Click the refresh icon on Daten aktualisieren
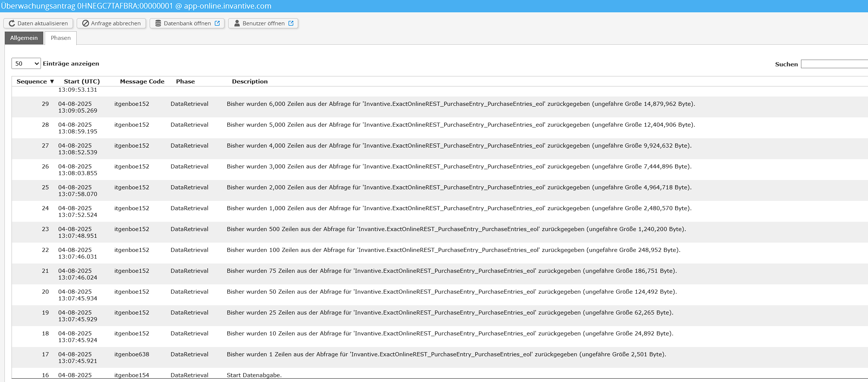The width and height of the screenshot is (868, 382). (12, 23)
